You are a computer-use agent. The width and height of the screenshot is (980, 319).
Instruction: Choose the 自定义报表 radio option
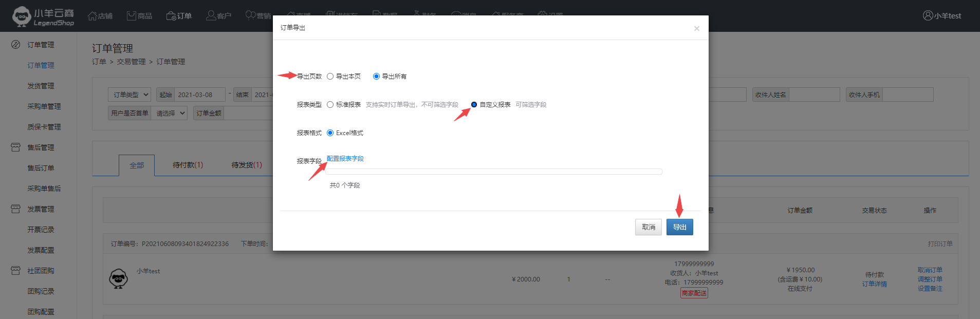[x=474, y=105]
